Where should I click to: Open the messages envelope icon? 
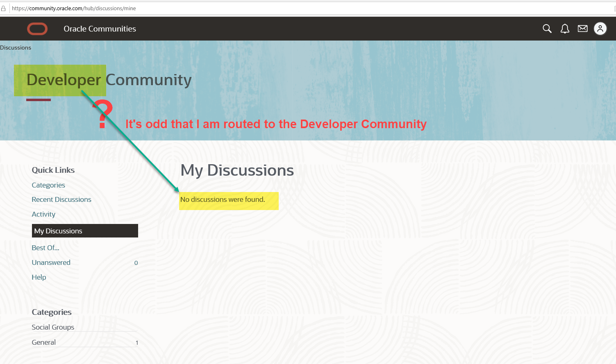pyautogui.click(x=582, y=29)
